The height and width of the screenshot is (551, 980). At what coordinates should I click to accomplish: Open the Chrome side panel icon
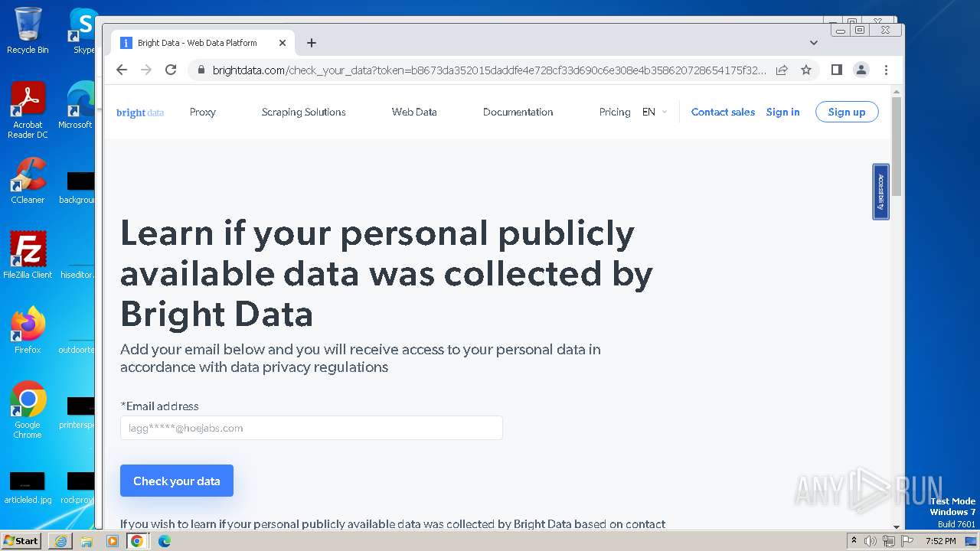[x=837, y=70]
